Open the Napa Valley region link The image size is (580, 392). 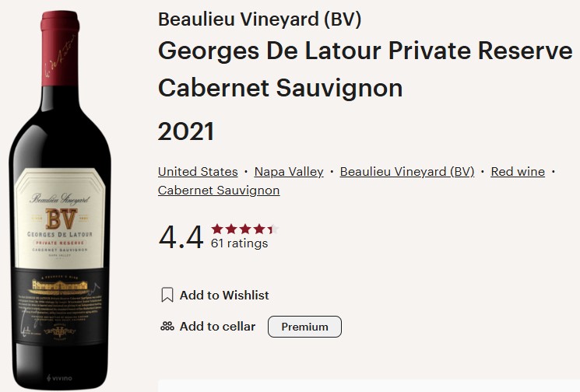pos(289,172)
